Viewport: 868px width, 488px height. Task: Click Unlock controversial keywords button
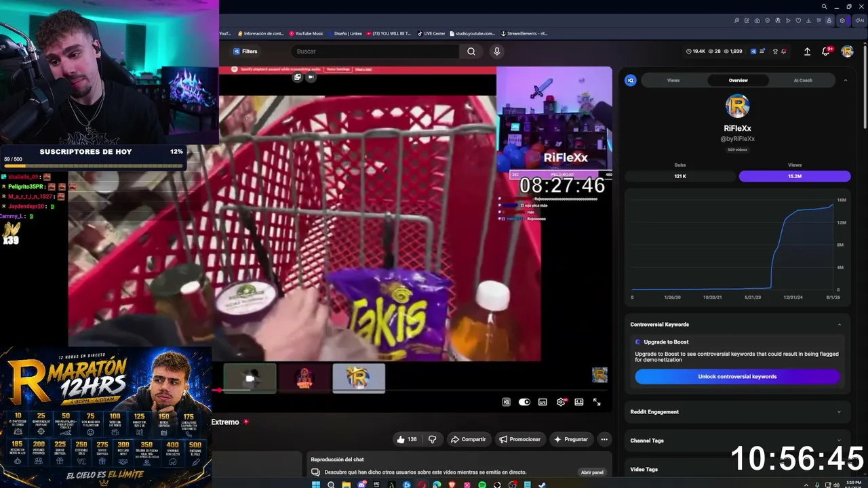coord(737,377)
